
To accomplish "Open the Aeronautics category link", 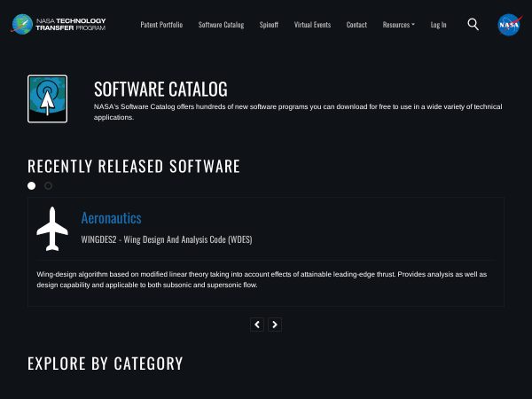I will pos(112,218).
